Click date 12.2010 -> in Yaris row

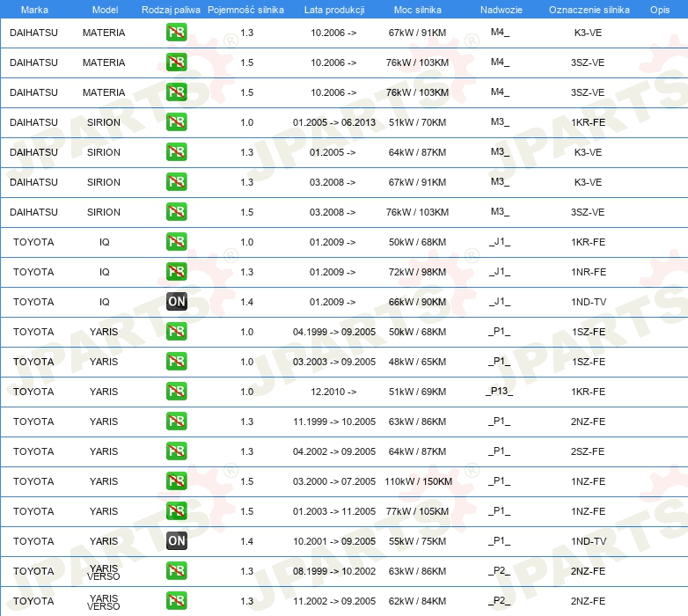point(333,392)
